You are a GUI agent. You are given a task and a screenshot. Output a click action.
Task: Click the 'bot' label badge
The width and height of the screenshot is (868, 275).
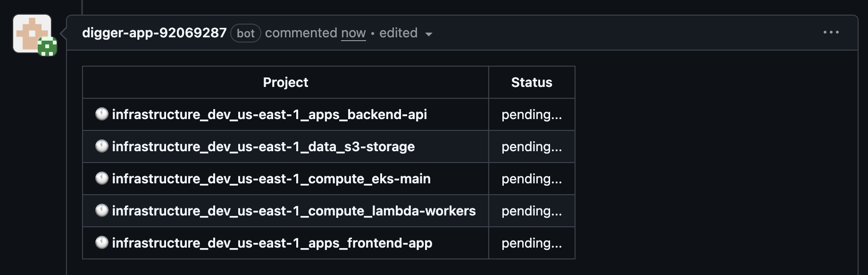(246, 33)
